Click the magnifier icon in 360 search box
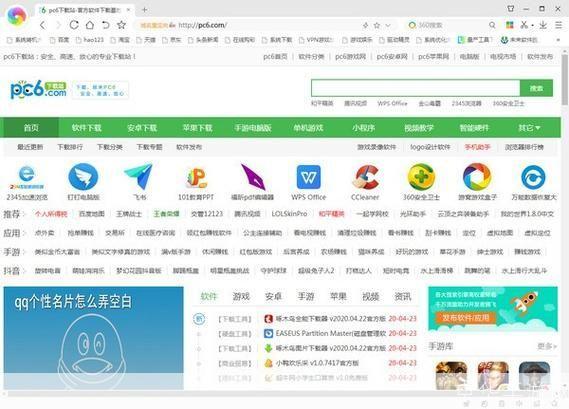 tap(492, 25)
